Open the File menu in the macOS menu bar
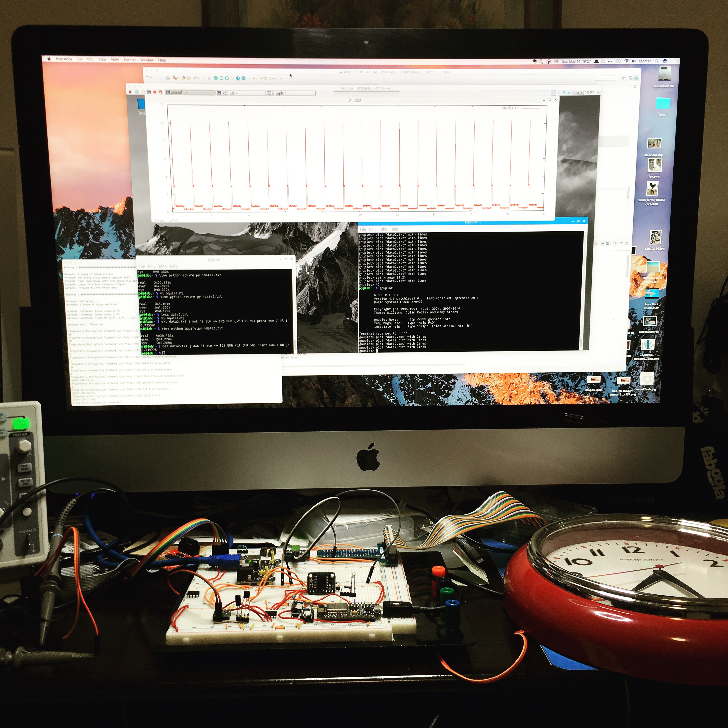The height and width of the screenshot is (728, 728). coord(79,59)
